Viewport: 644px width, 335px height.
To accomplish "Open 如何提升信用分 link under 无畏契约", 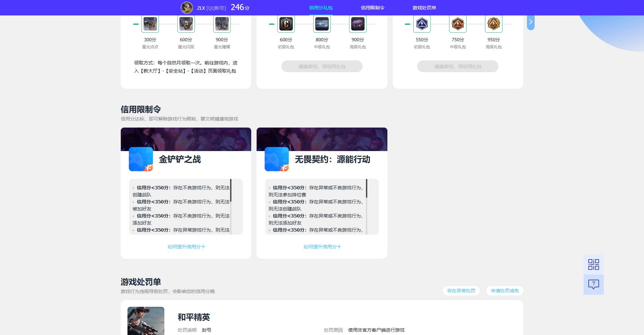I will click(322, 247).
